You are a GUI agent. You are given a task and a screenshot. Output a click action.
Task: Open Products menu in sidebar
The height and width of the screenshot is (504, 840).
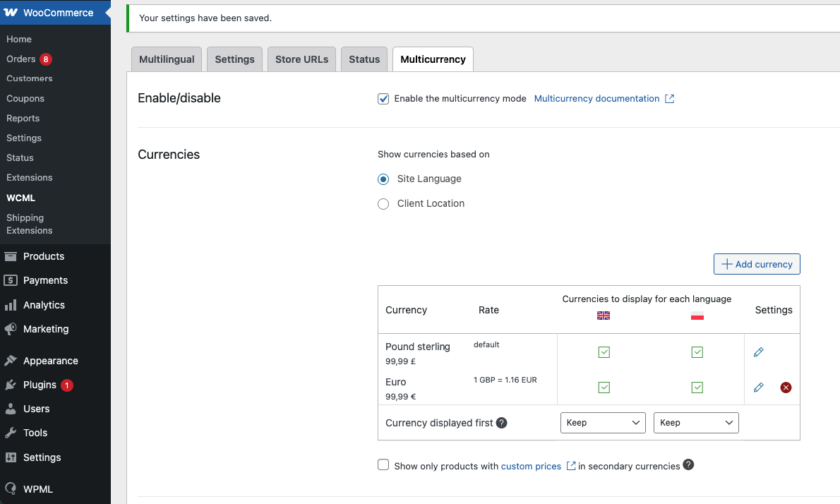[44, 256]
